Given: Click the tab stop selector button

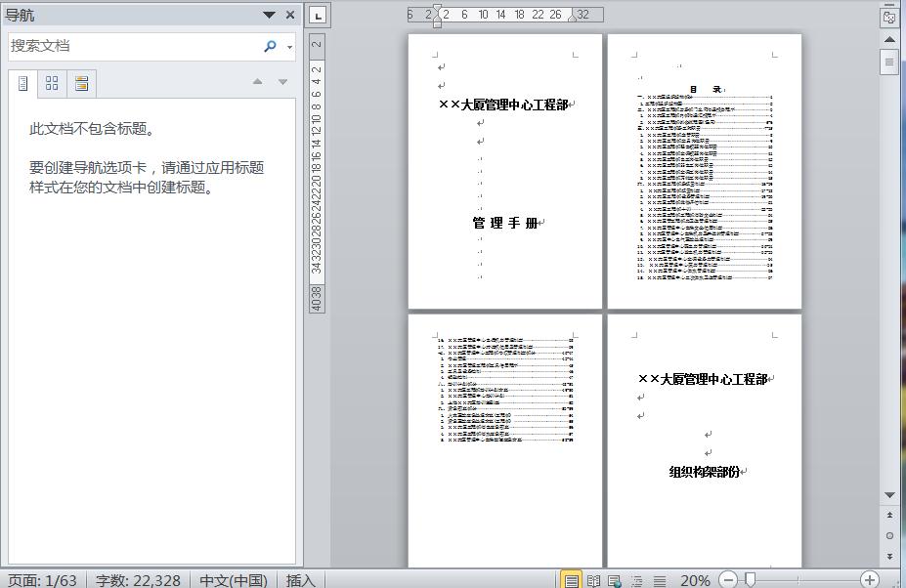Looking at the screenshot, I should pyautogui.click(x=319, y=15).
